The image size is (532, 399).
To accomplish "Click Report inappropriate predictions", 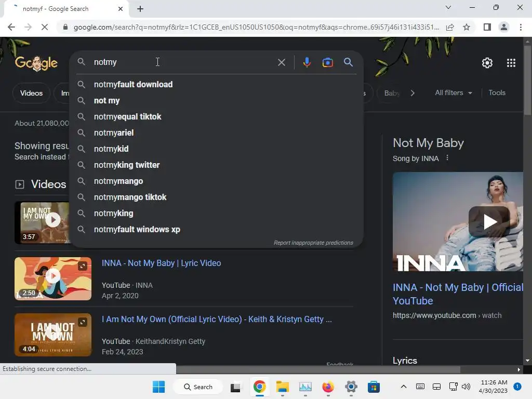I will point(313,243).
